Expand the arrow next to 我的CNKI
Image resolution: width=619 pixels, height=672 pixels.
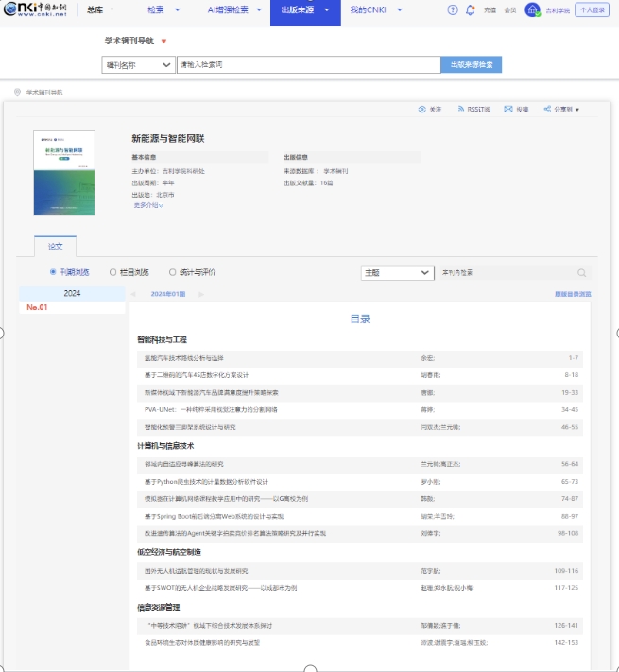(x=400, y=9)
